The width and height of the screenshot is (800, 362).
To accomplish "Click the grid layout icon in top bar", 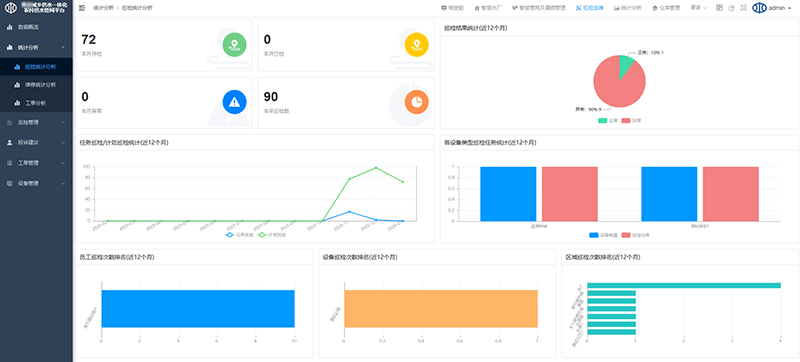I will [x=719, y=8].
